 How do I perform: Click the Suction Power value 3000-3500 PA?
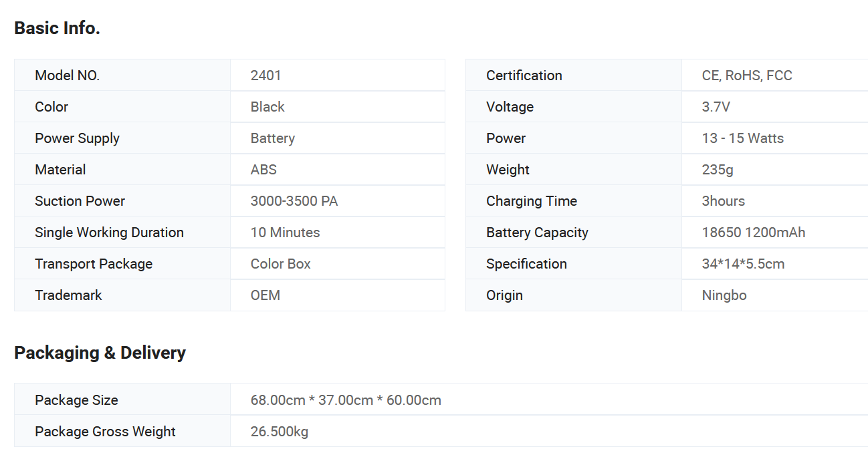[294, 201]
